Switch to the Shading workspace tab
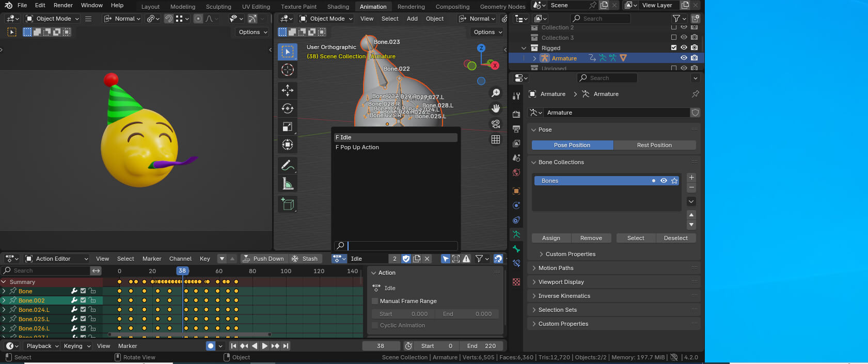 point(338,7)
